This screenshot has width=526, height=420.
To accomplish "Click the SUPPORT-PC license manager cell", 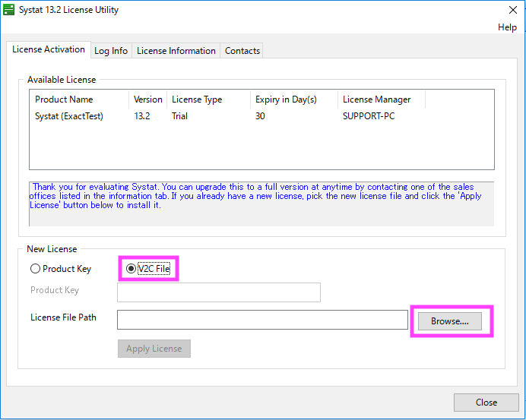I will pos(369,116).
